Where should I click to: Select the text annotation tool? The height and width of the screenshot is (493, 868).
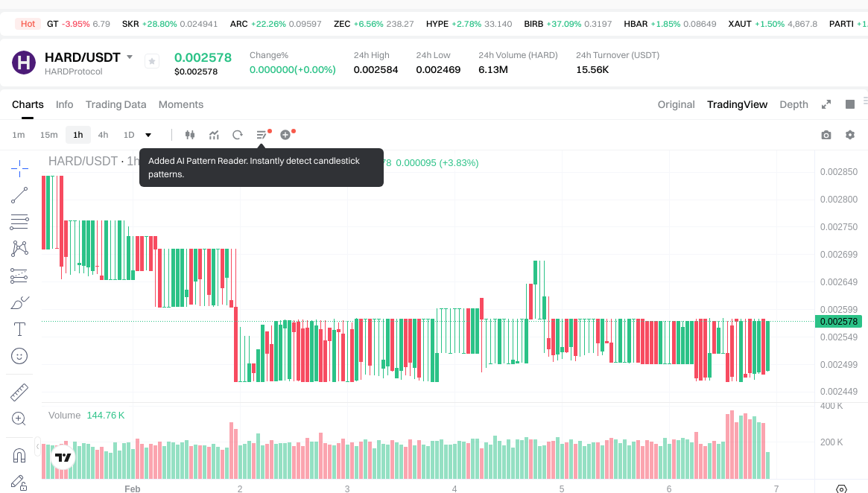19,329
